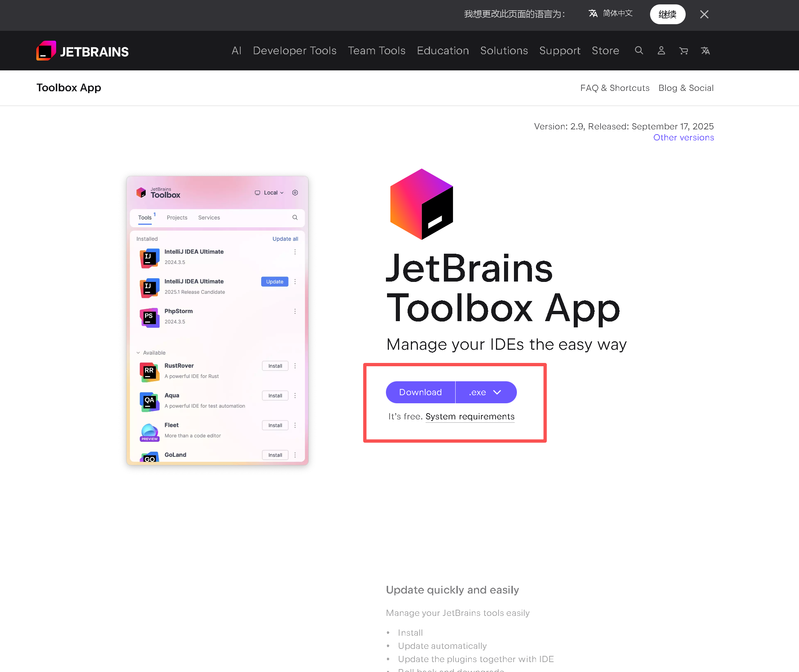Open the System requirements link

[470, 417]
